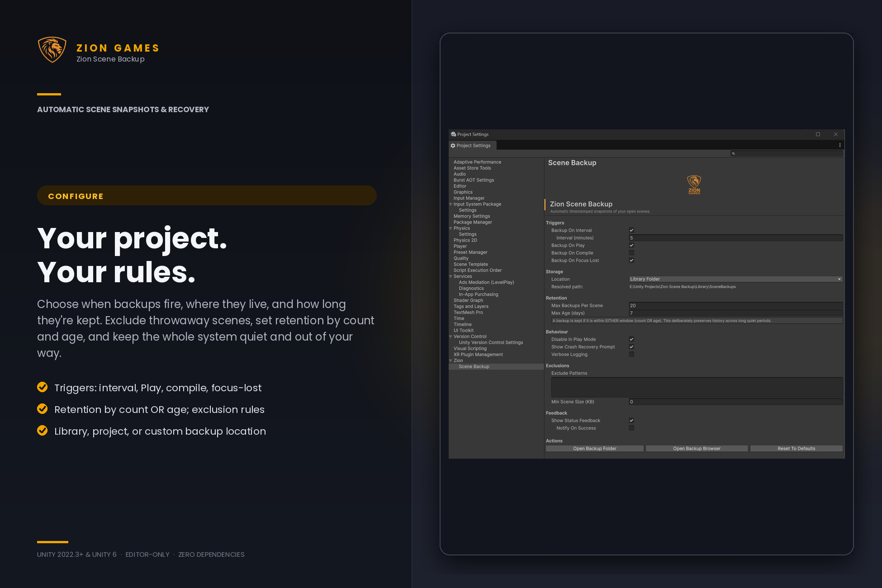
Task: Select Scene Template in sidebar
Action: click(x=470, y=265)
